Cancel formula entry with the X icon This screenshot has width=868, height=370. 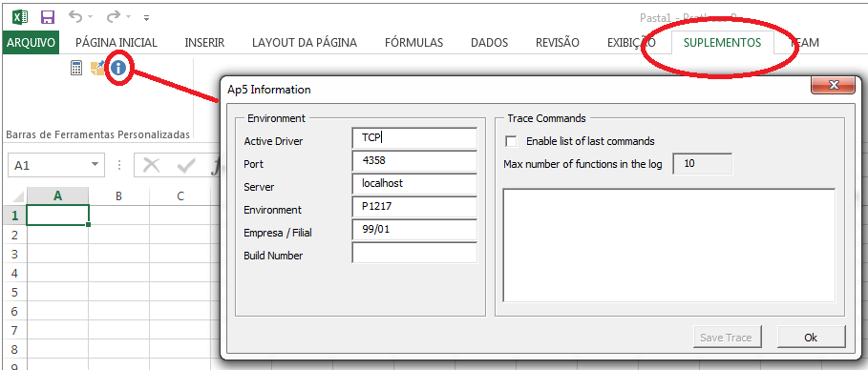[151, 165]
